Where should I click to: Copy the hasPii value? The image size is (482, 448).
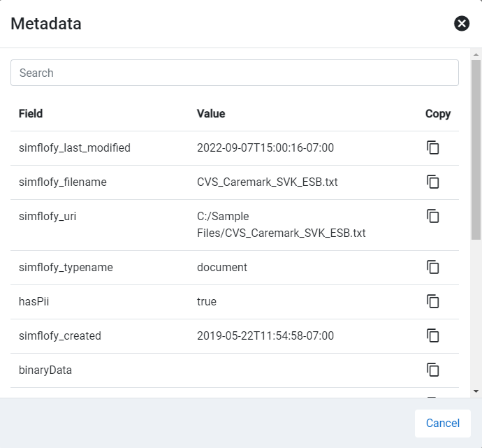pyautogui.click(x=433, y=301)
